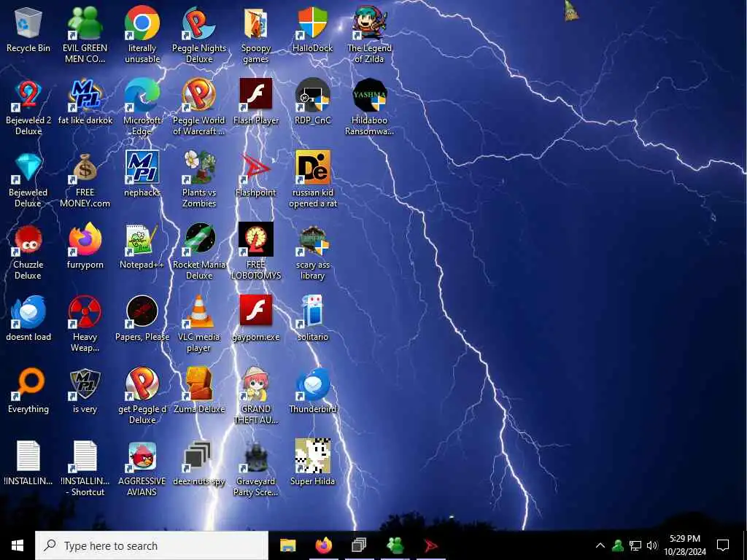
Task: Select the solitario cards icon
Action: coord(312,312)
